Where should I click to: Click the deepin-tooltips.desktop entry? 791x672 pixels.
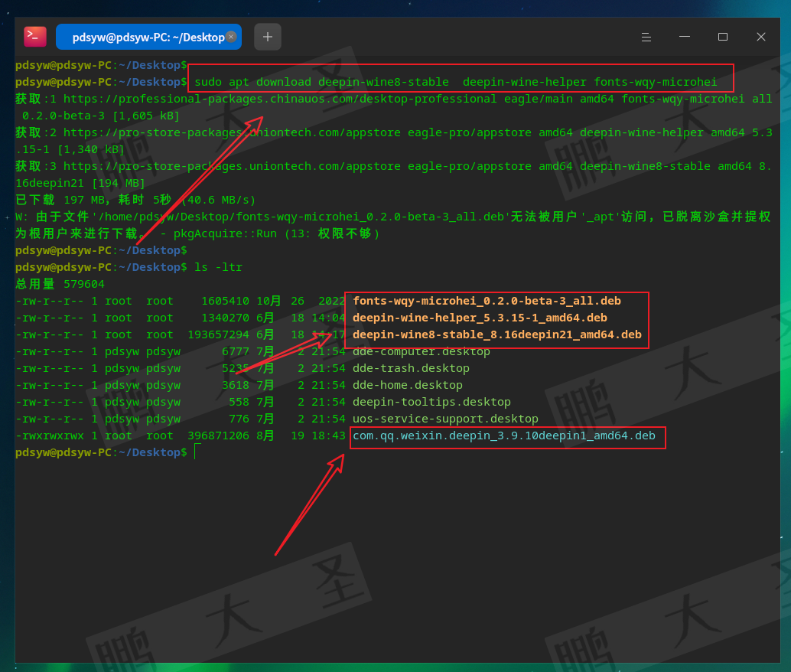[x=431, y=402]
